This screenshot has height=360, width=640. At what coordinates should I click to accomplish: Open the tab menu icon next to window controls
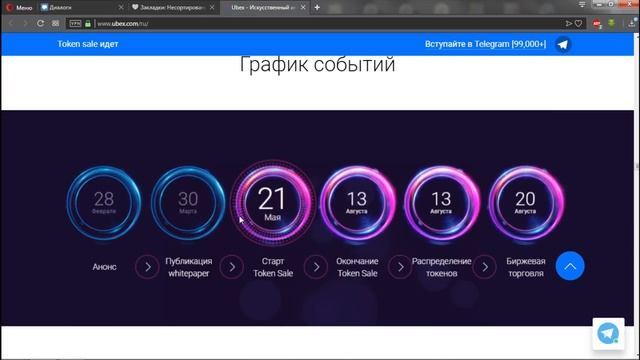[x=582, y=4]
